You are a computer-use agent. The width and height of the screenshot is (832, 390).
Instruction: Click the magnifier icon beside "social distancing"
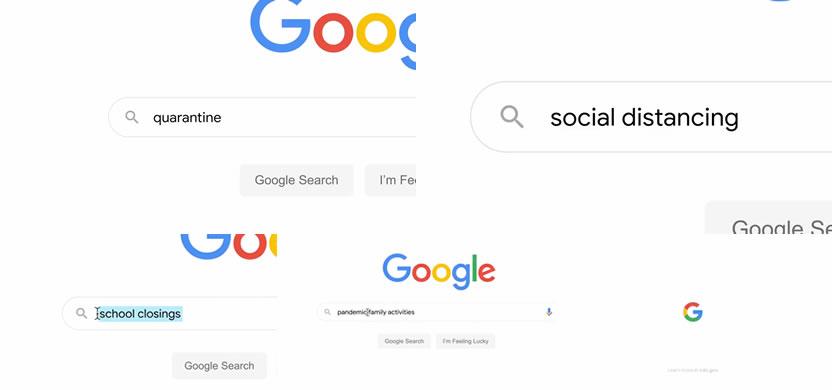click(512, 117)
